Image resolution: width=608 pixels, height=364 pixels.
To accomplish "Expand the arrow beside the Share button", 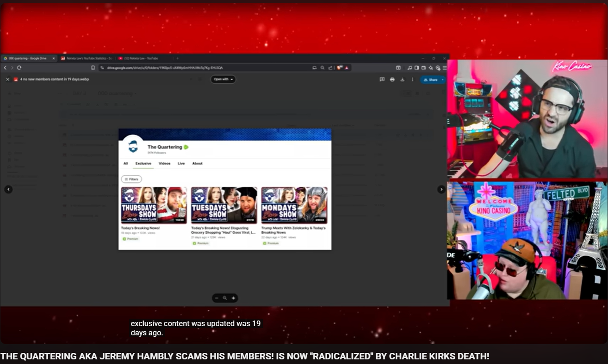I will (x=443, y=80).
